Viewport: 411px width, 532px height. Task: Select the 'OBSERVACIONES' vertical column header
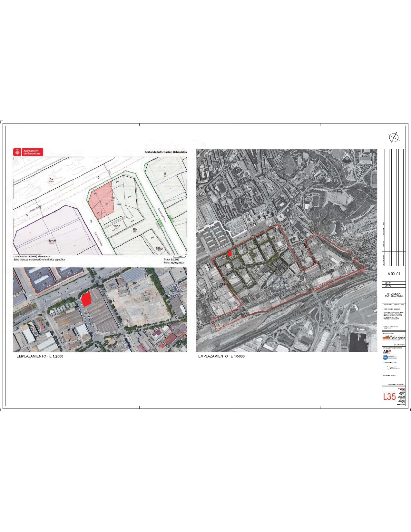[x=384, y=229]
